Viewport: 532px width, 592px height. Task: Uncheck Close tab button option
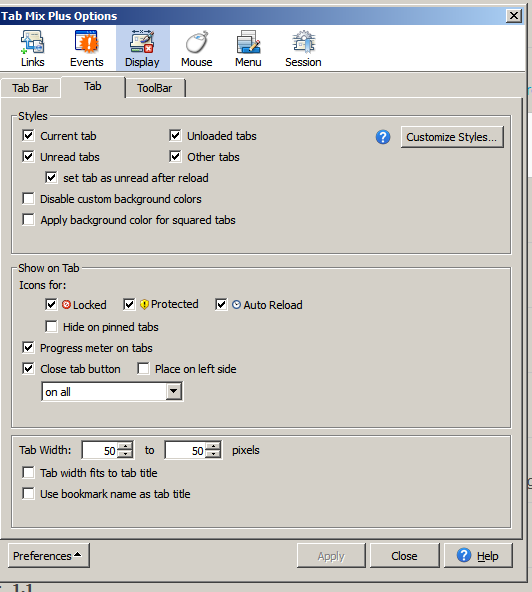pos(28,368)
